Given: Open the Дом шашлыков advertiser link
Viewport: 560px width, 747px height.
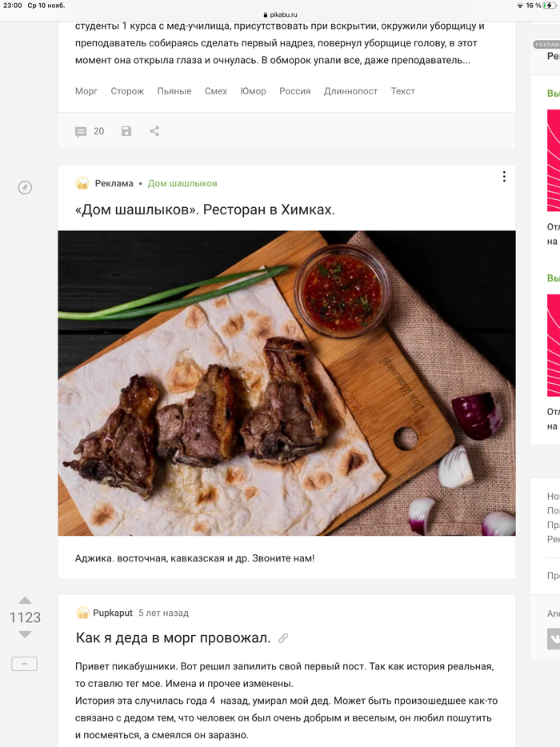Looking at the screenshot, I should coord(182,183).
